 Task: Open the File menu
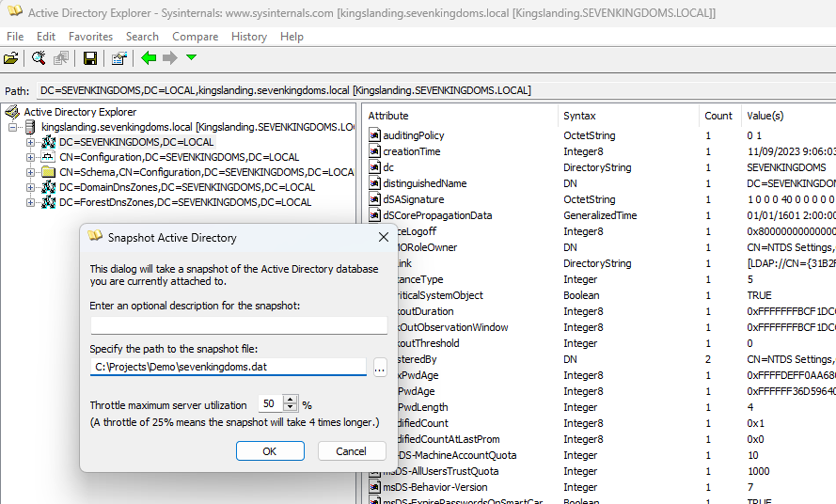pyautogui.click(x=15, y=37)
